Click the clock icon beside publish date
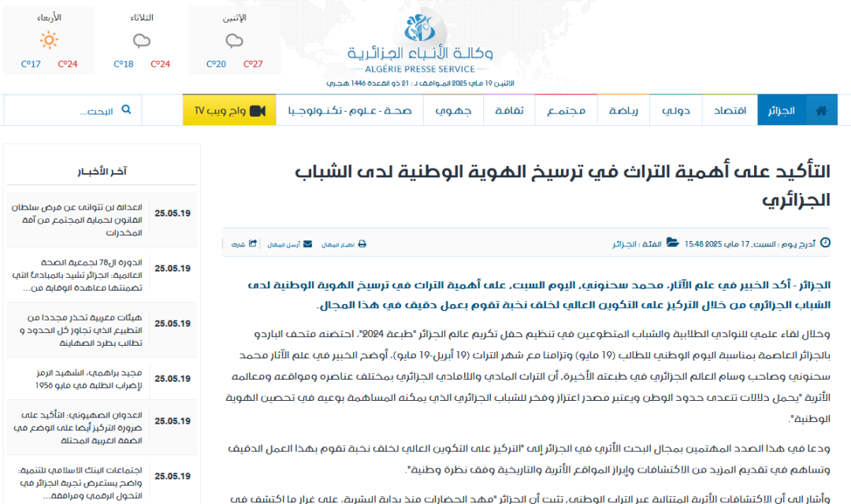 [825, 243]
